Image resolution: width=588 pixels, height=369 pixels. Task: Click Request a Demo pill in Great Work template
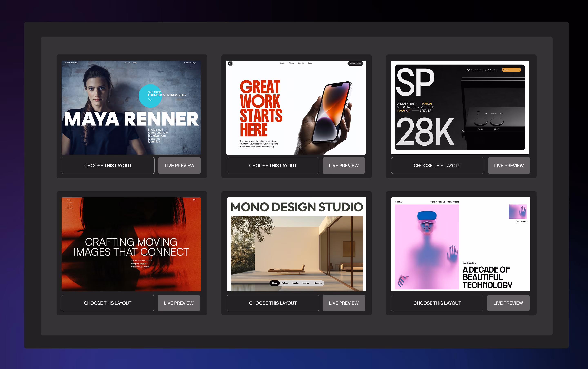pos(355,63)
